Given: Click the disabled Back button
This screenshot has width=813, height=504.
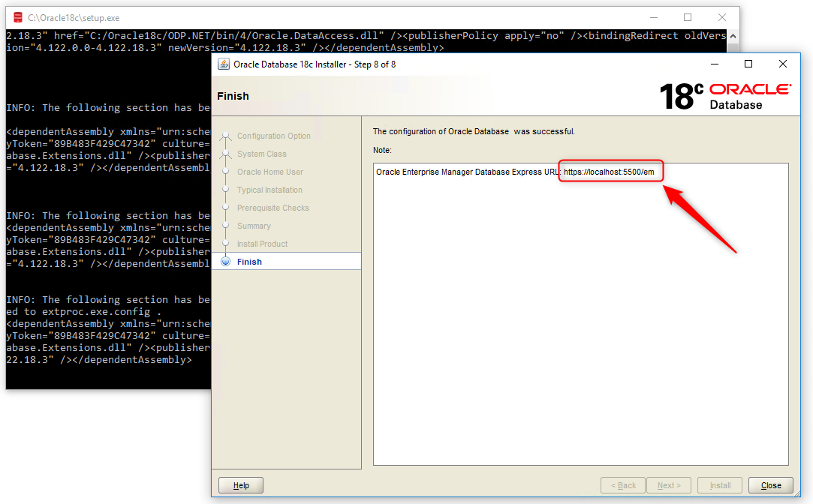Looking at the screenshot, I should (623, 485).
